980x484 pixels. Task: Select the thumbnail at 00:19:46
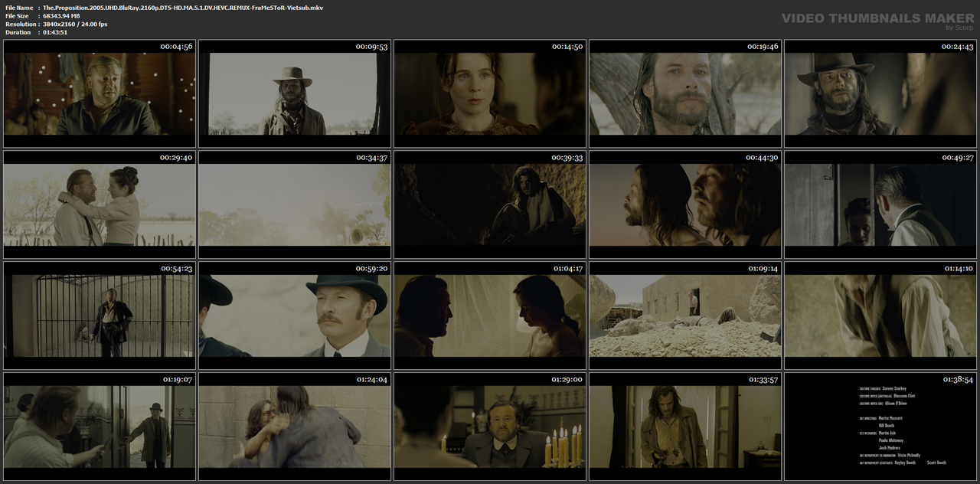685,93
